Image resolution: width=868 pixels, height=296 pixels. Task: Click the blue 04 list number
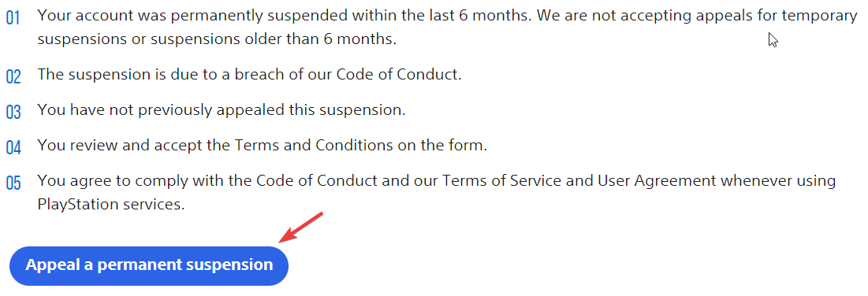pos(13,148)
